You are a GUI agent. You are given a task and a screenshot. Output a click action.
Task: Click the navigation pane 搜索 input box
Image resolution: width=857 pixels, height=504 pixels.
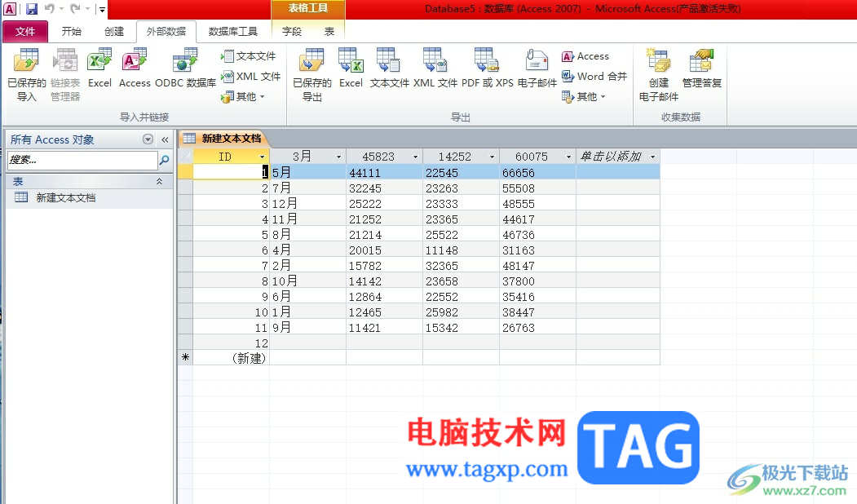click(82, 160)
